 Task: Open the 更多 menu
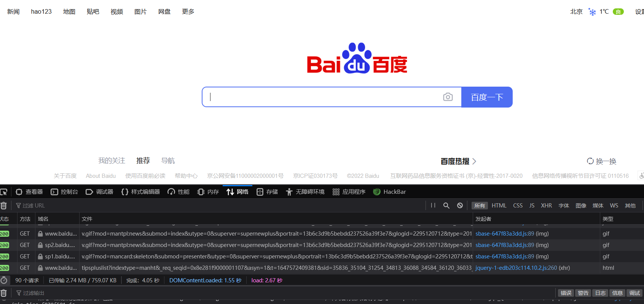coord(188,12)
